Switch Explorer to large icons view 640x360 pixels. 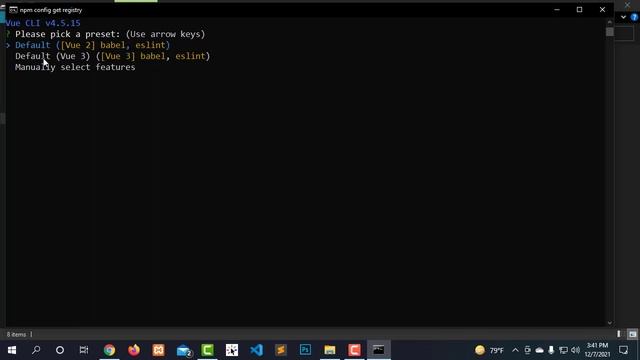coord(632,334)
